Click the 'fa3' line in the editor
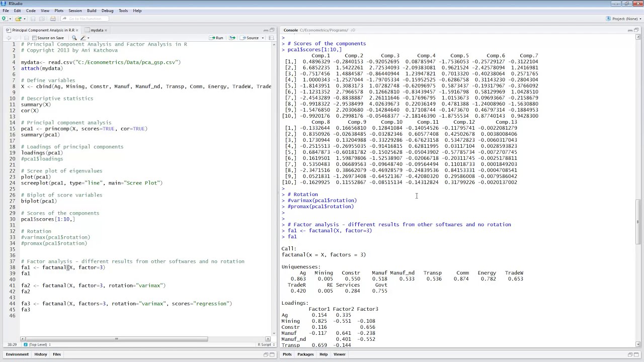 26,310
